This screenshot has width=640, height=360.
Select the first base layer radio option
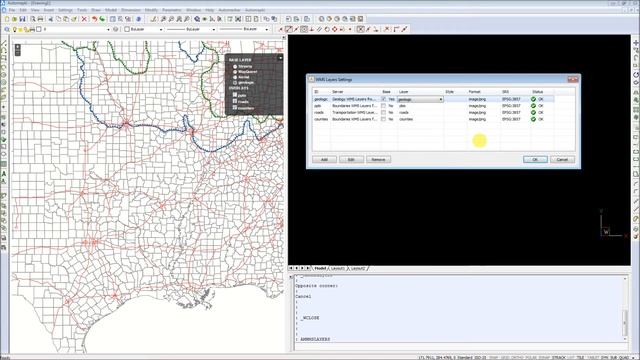coord(235,67)
